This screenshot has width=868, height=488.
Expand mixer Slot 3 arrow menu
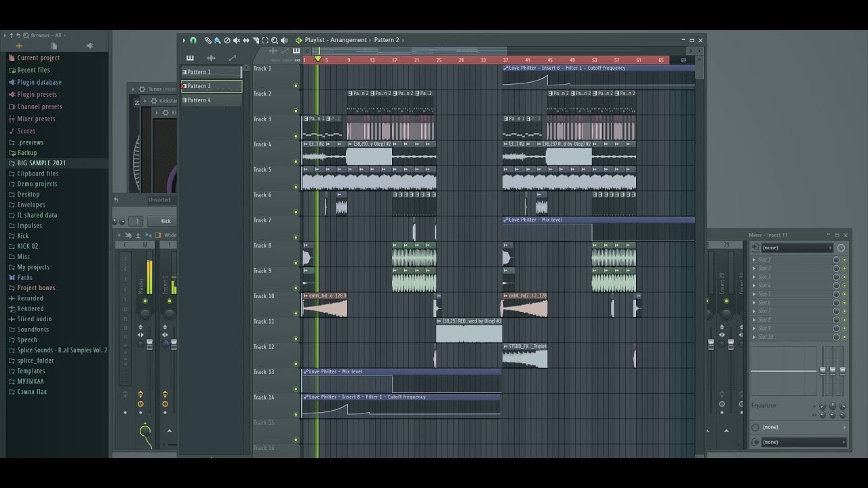[x=754, y=277]
